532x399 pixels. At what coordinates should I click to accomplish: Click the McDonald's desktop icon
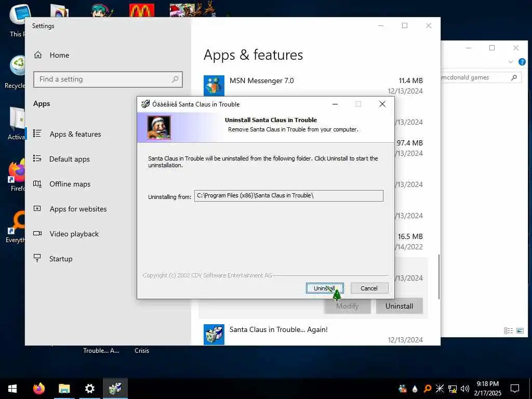pos(142,10)
